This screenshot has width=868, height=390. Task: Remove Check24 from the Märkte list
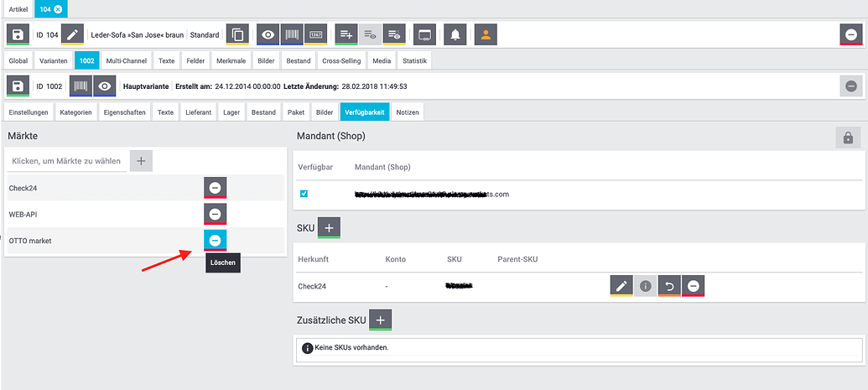215,188
